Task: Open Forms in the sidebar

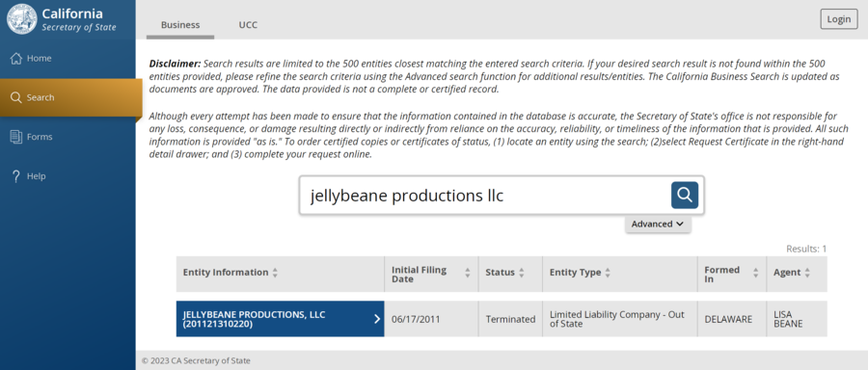Action: (68, 137)
